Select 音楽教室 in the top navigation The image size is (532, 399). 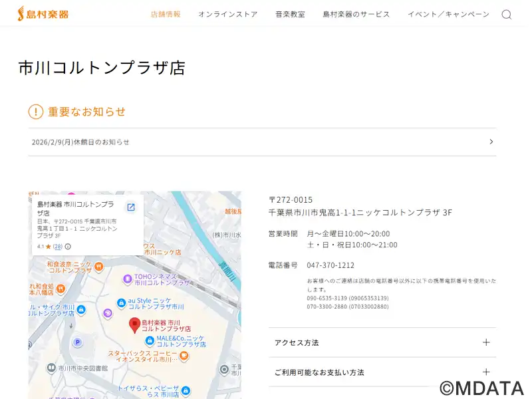tap(290, 15)
